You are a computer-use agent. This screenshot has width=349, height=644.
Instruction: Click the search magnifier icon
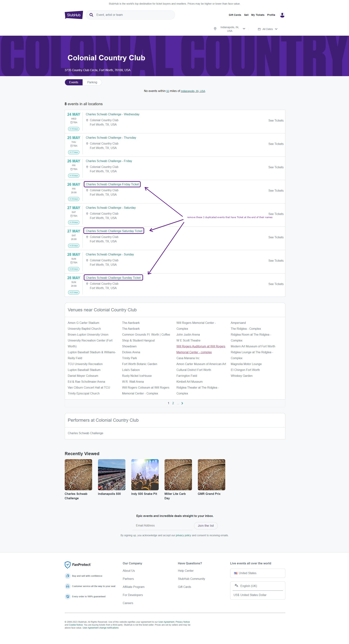tap(91, 15)
